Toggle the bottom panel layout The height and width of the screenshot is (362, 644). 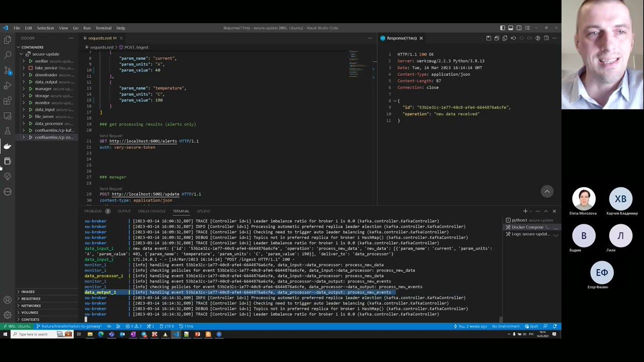click(x=511, y=28)
